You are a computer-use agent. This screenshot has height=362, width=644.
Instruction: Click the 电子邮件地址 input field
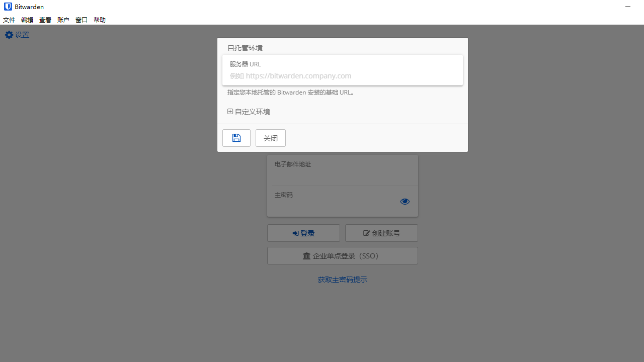[342, 170]
